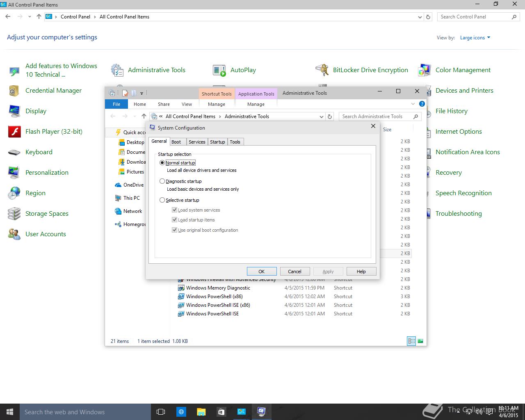Open the File History link
This screenshot has width=525, height=420.
pos(452,111)
